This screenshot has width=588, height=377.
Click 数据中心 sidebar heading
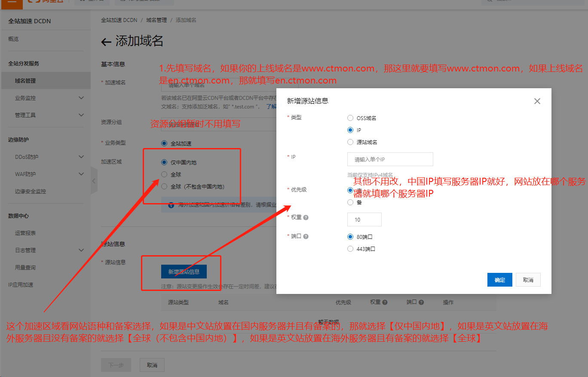click(x=18, y=216)
